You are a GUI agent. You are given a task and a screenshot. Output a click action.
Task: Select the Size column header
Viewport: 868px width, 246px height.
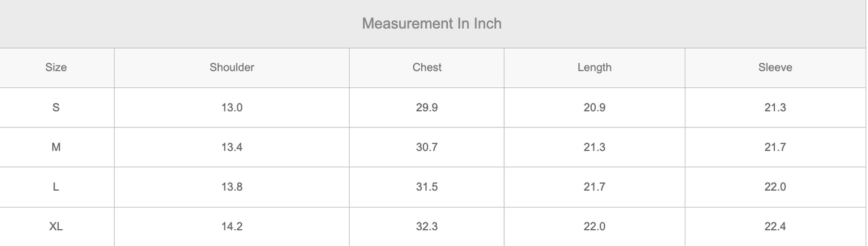56,67
